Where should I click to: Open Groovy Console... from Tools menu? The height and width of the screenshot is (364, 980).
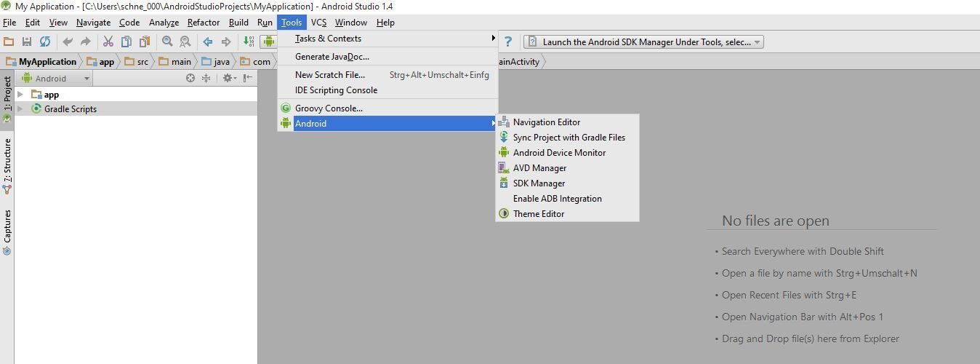point(387,108)
